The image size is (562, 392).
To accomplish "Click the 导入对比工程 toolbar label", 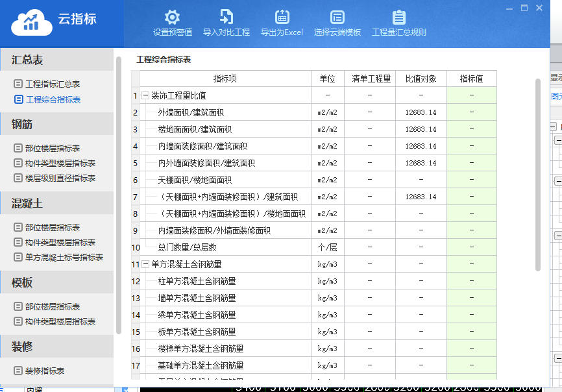I will [x=226, y=32].
